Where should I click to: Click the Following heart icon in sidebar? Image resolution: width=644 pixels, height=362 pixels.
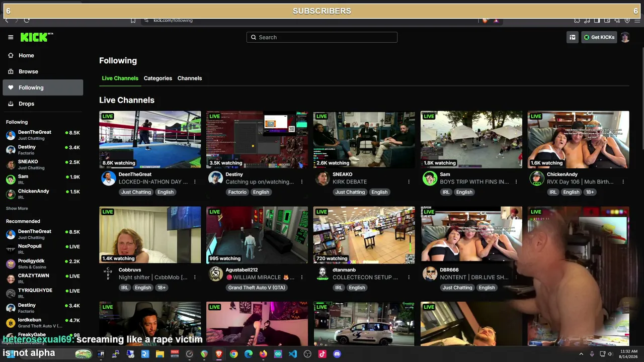pos(11,87)
